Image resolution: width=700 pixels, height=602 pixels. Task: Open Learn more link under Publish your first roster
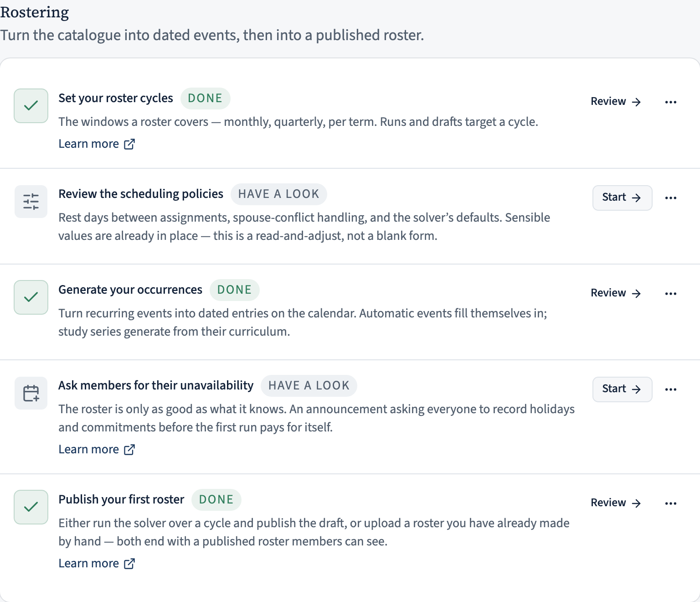click(97, 563)
